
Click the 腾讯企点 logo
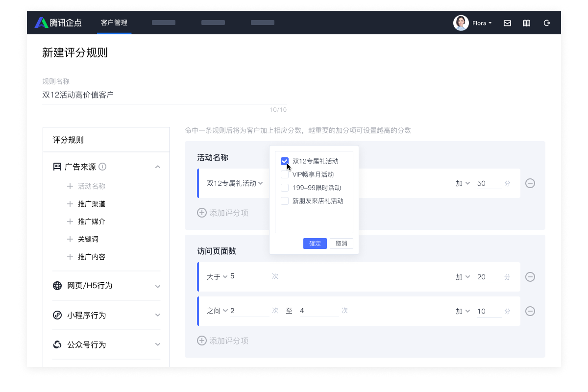coord(58,23)
